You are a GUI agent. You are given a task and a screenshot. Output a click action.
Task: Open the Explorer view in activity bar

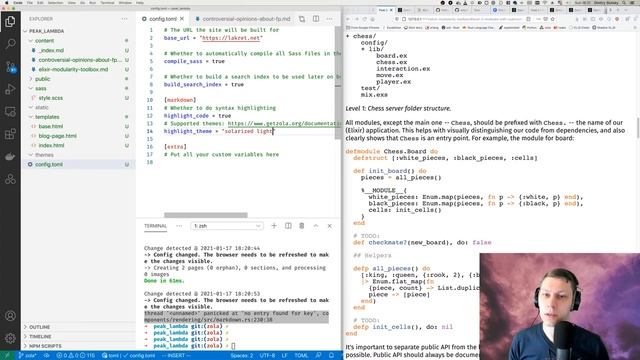[x=10, y=21]
